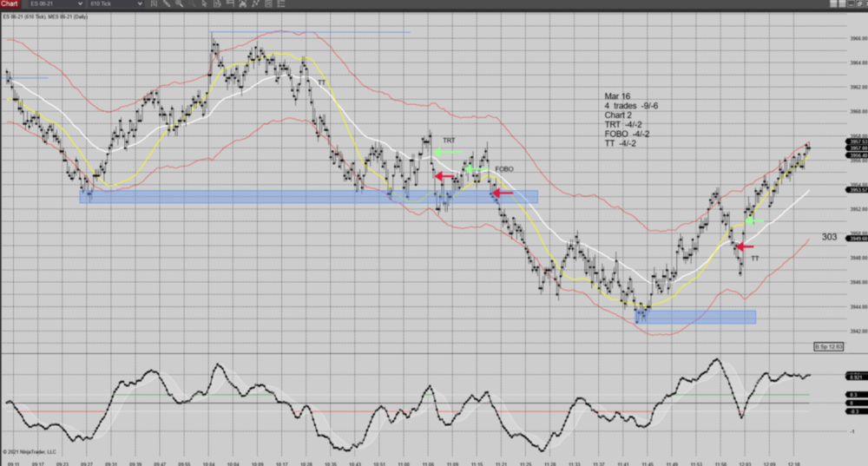Select the drawing tools pencil icon
Viewport: 868px width, 466px height.
point(168,4)
